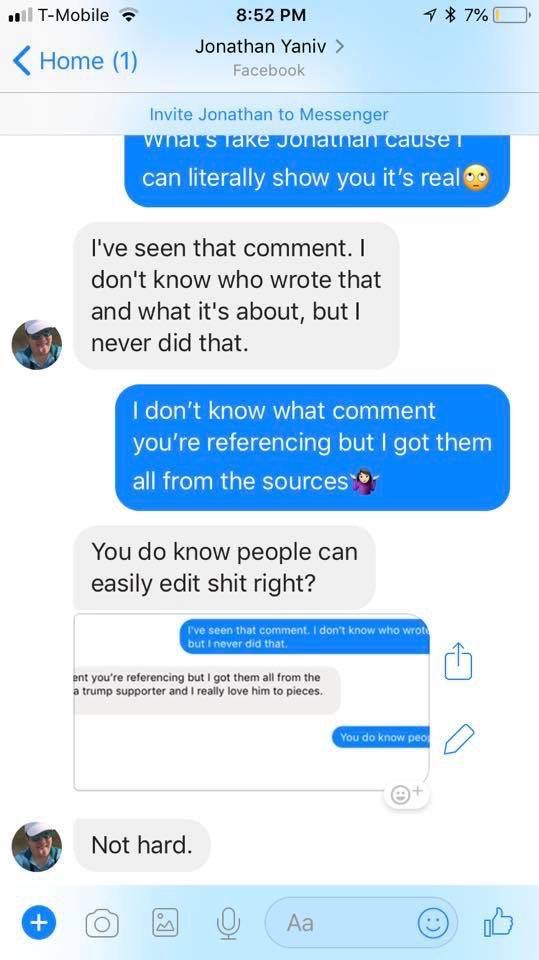This screenshot has height=960, width=539.
Task: Send a thumbs-up like
Action: pyautogui.click(x=498, y=921)
